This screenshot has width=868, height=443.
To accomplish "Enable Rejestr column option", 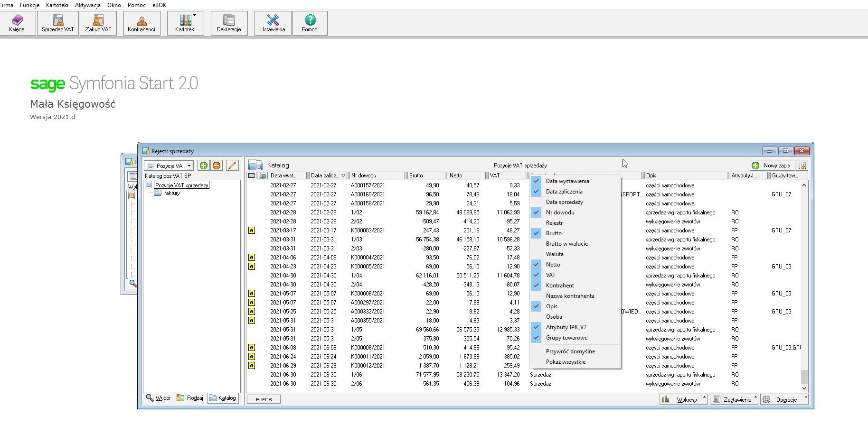I will point(575,223).
